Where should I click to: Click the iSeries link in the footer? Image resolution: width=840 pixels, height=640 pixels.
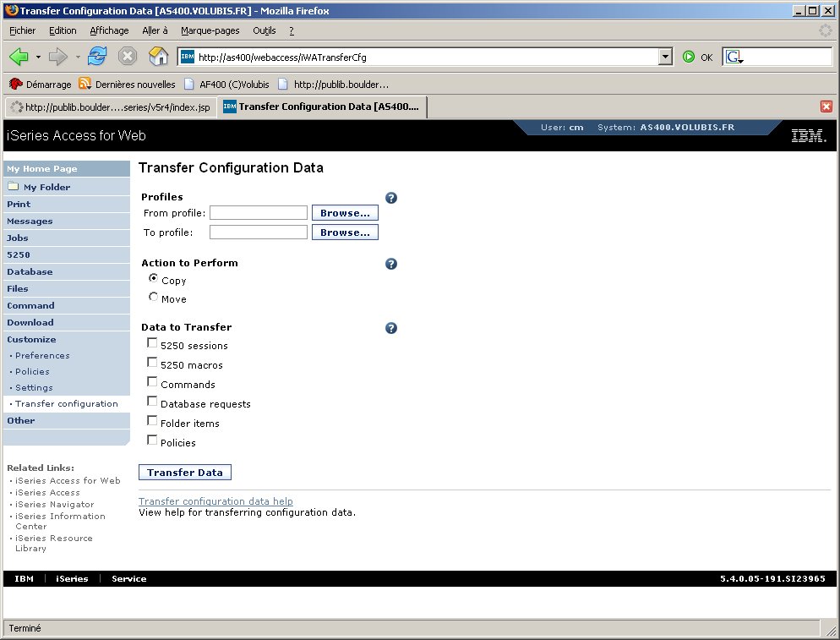(72, 579)
